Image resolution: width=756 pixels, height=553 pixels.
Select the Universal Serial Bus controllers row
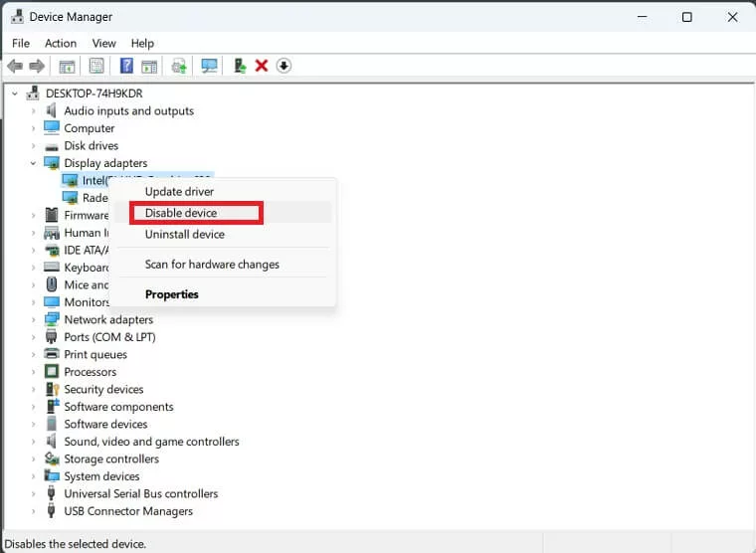[141, 493]
